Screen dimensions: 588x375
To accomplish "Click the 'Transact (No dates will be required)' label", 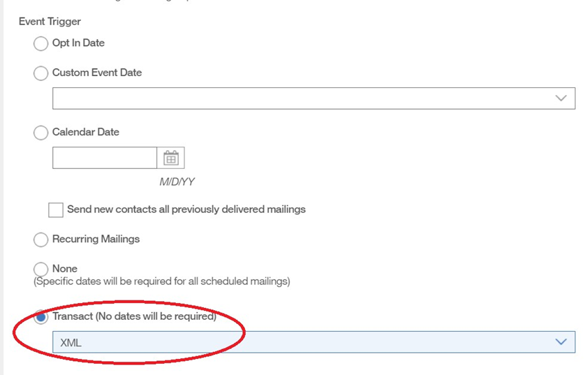I will 134,316.
